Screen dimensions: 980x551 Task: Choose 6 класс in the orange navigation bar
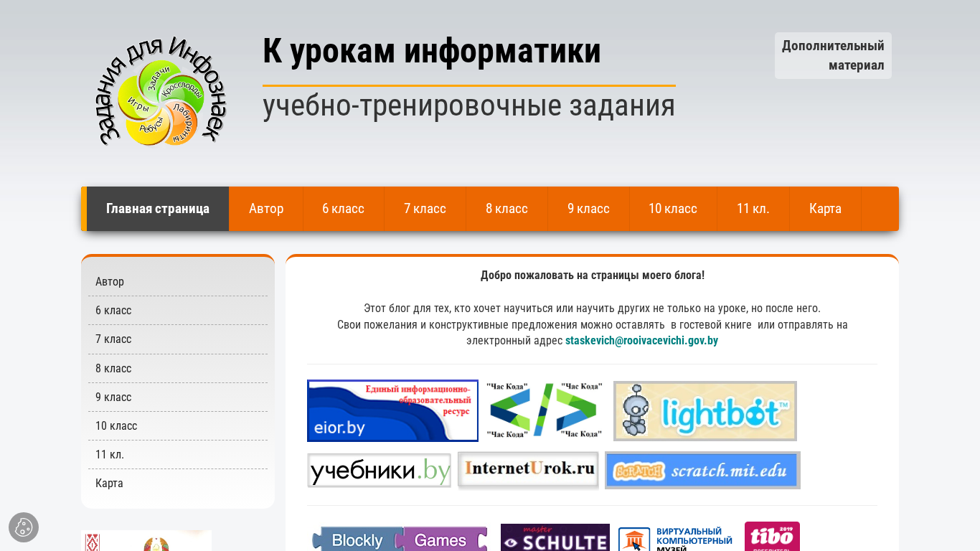pyautogui.click(x=343, y=209)
